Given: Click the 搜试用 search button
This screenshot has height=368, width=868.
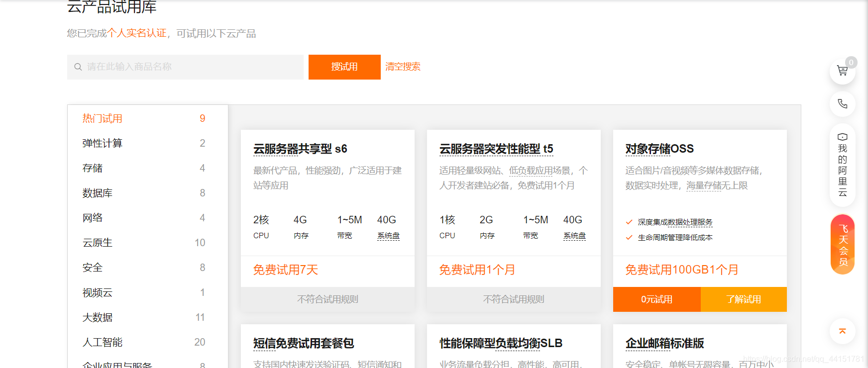Looking at the screenshot, I should coord(344,67).
